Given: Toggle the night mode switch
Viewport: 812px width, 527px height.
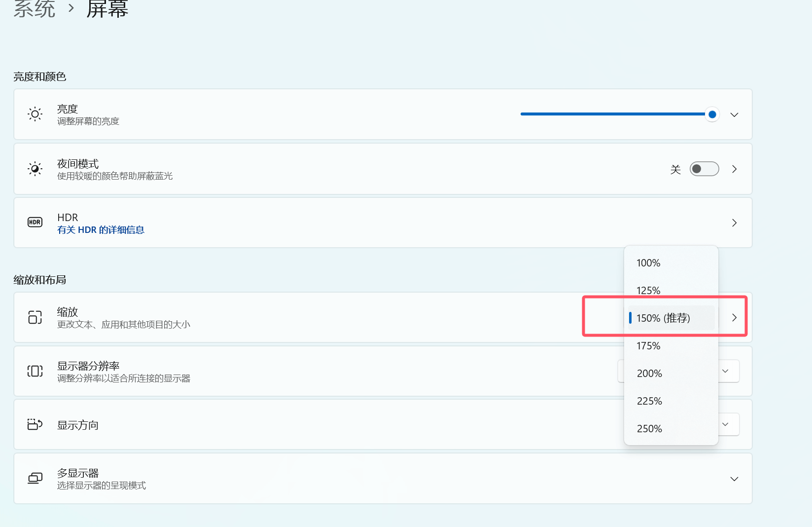Looking at the screenshot, I should [704, 169].
